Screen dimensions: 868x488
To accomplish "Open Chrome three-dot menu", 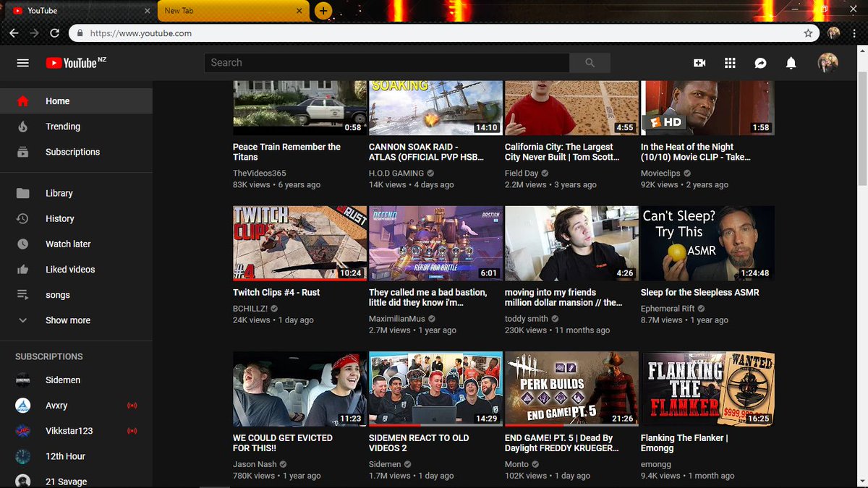I will point(855,33).
